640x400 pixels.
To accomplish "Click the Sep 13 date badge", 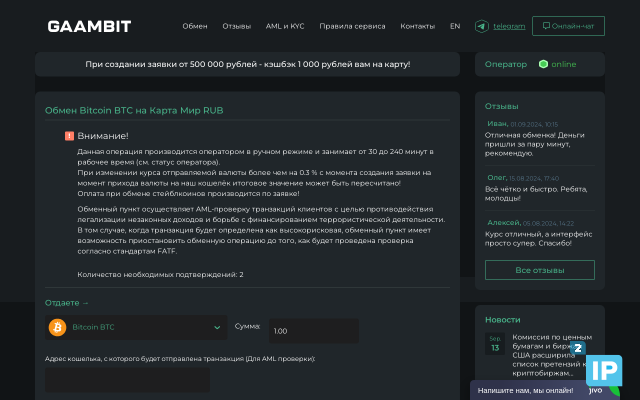I will (x=495, y=344).
